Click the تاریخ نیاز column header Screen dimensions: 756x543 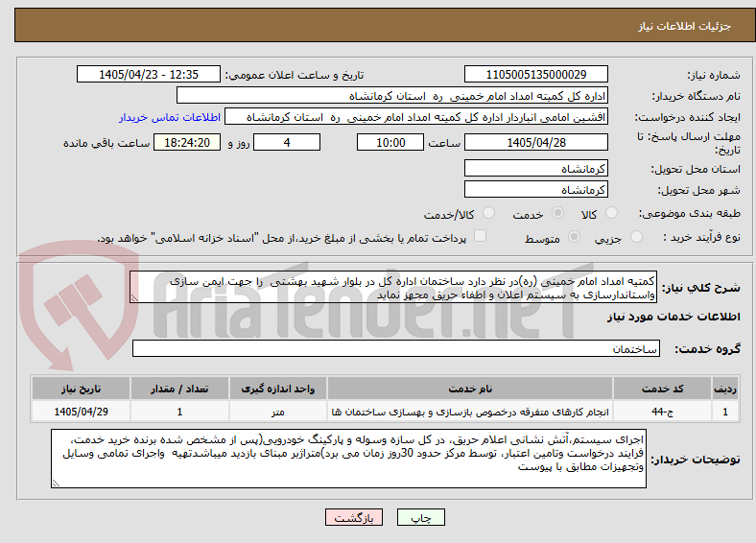click(x=81, y=389)
